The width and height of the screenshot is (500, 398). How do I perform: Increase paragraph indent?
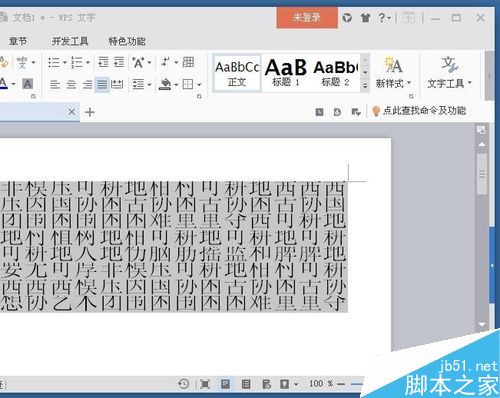tap(119, 62)
